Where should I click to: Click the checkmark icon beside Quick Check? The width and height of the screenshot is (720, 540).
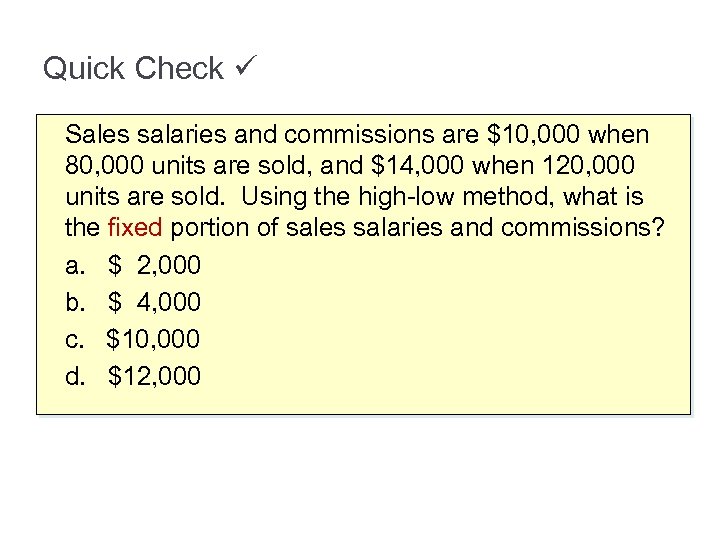247,68
